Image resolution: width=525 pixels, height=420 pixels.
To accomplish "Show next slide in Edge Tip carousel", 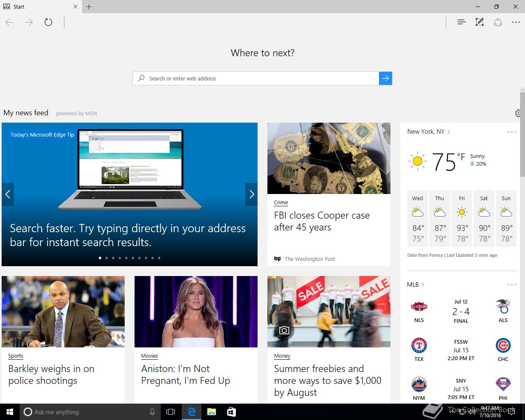I will click(x=251, y=194).
